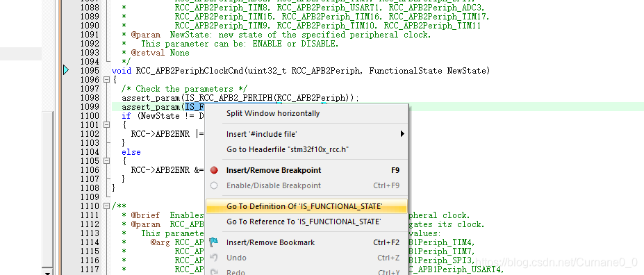This screenshot has height=275, width=644.
Task: Click line number 1099 in the gutter
Action: point(90,107)
